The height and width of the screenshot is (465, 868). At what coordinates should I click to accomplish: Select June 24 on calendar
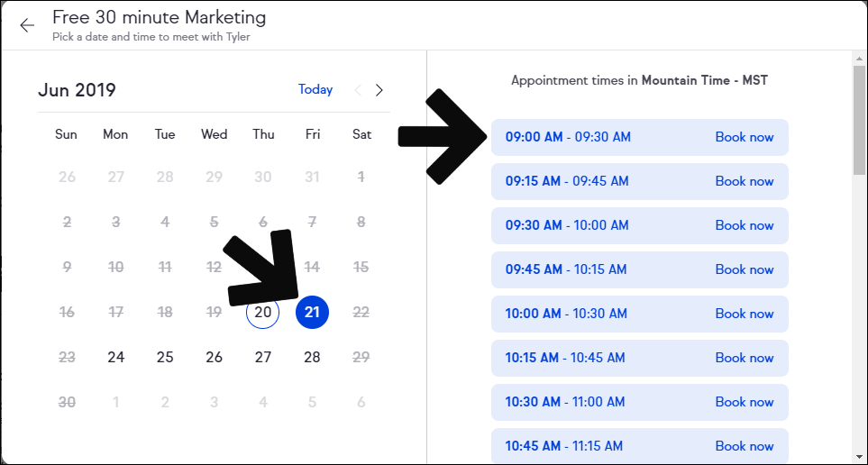(115, 357)
